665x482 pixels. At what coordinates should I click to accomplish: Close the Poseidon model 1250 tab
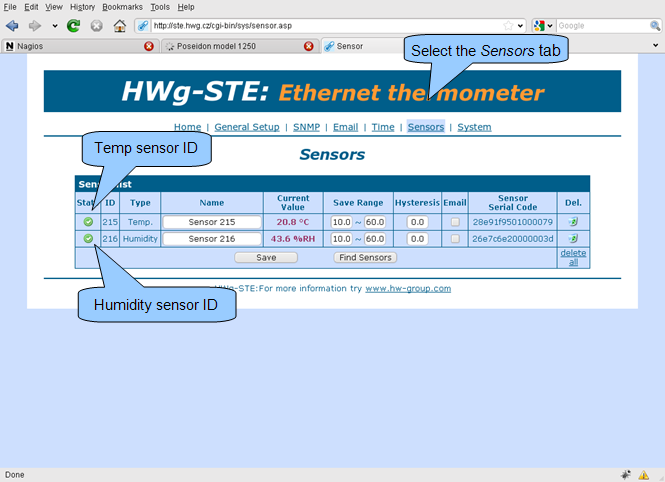(x=309, y=46)
